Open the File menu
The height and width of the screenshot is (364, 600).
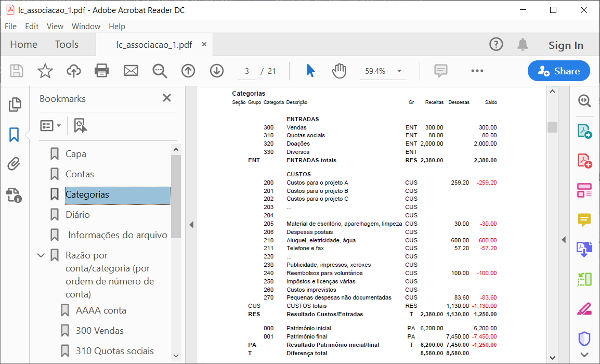(11, 27)
